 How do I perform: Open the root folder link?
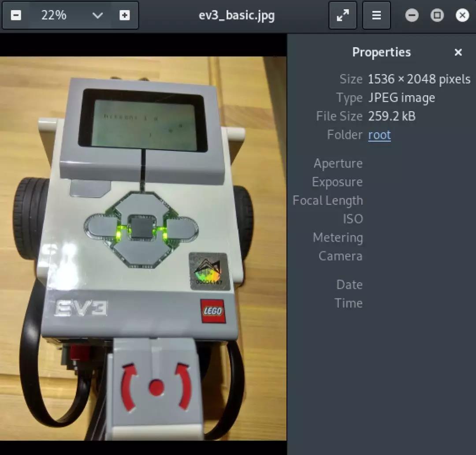[379, 135]
